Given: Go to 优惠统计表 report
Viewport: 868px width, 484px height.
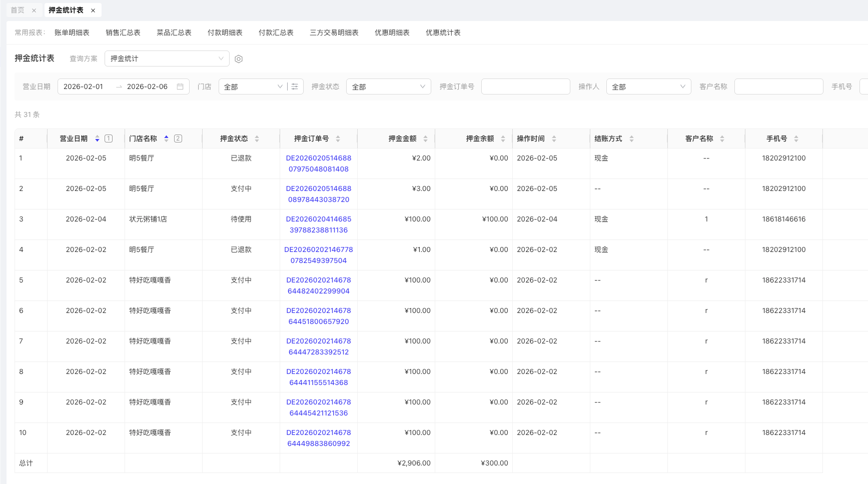Looking at the screenshot, I should point(443,32).
